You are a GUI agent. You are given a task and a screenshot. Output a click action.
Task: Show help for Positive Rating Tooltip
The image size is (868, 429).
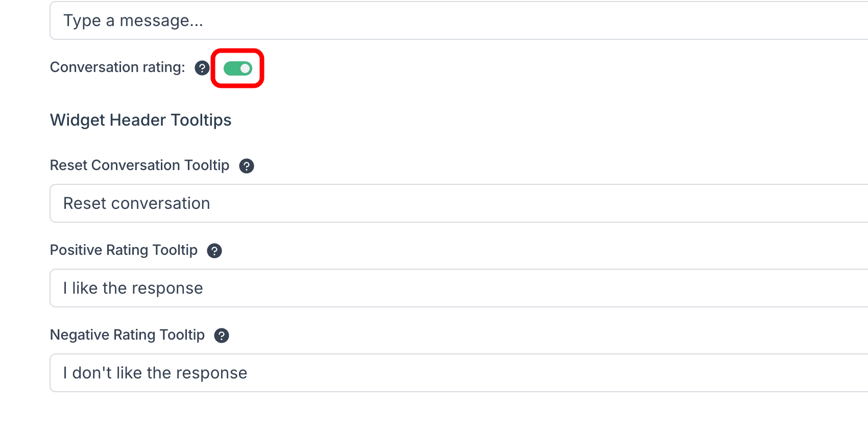pyautogui.click(x=214, y=251)
